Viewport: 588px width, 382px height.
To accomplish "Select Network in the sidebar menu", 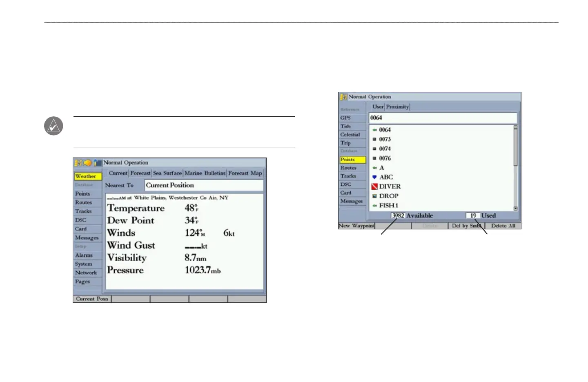I will tap(88, 273).
